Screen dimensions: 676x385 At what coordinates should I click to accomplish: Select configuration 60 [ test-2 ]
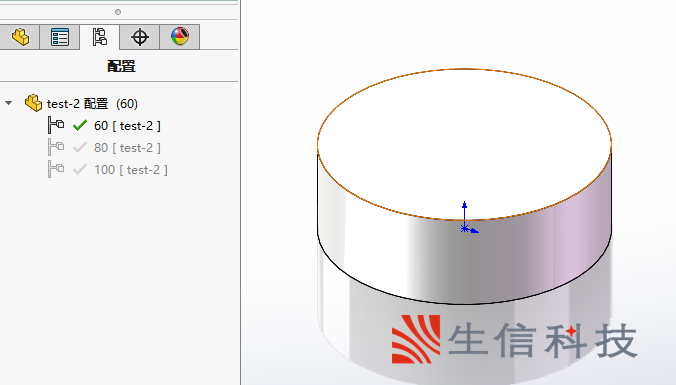click(127, 126)
